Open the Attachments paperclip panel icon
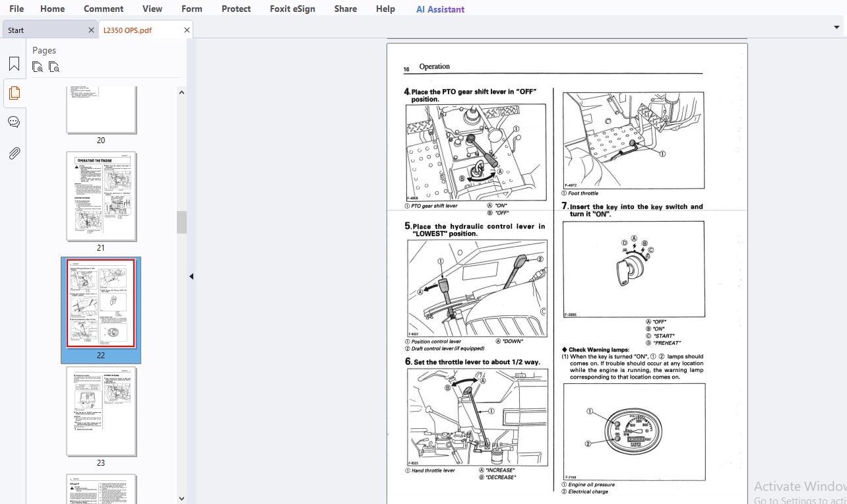Viewport: 847px width, 504px height. (x=14, y=153)
